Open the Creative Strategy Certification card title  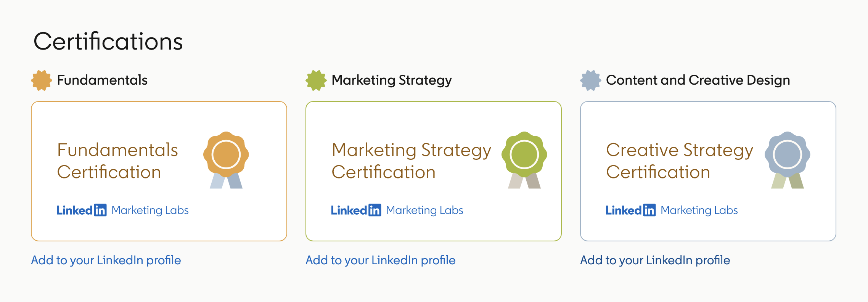[x=680, y=161]
